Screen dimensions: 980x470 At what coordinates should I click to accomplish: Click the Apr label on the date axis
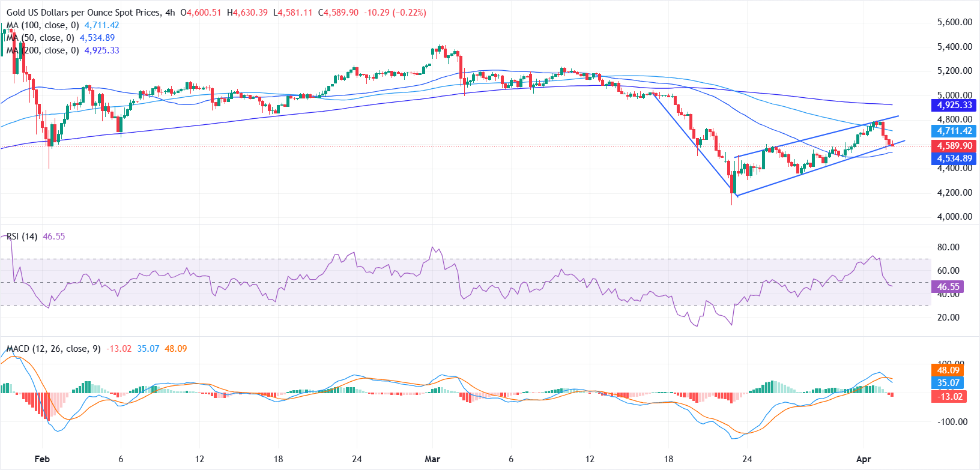point(864,459)
